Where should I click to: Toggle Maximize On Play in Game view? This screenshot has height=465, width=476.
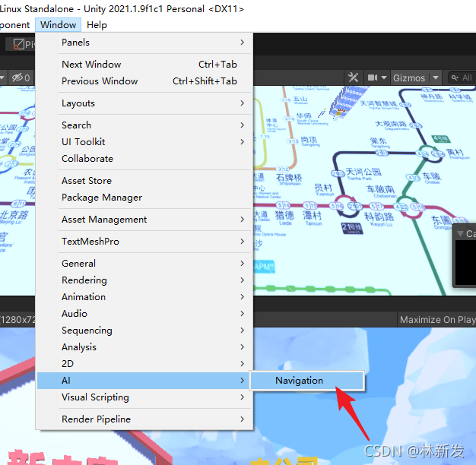point(436,319)
